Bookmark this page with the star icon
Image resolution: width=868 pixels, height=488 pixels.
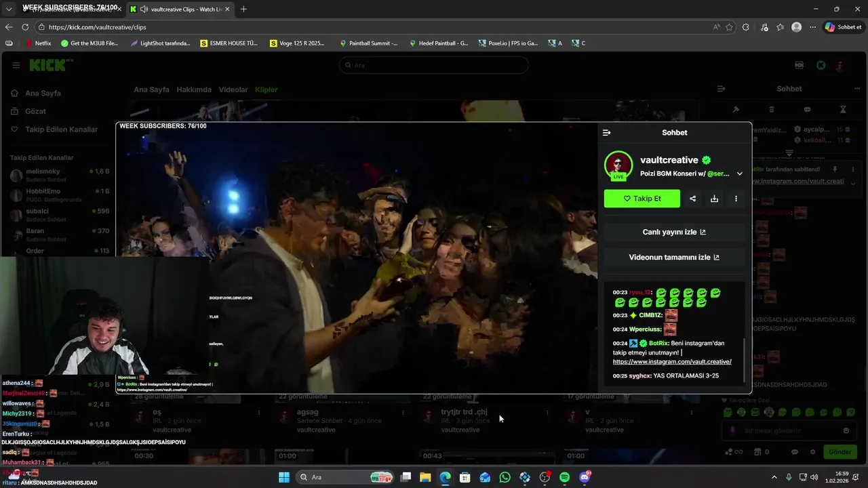point(730,27)
